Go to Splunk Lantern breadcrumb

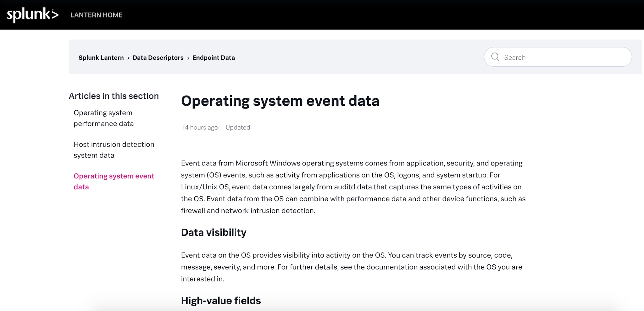pyautogui.click(x=101, y=58)
